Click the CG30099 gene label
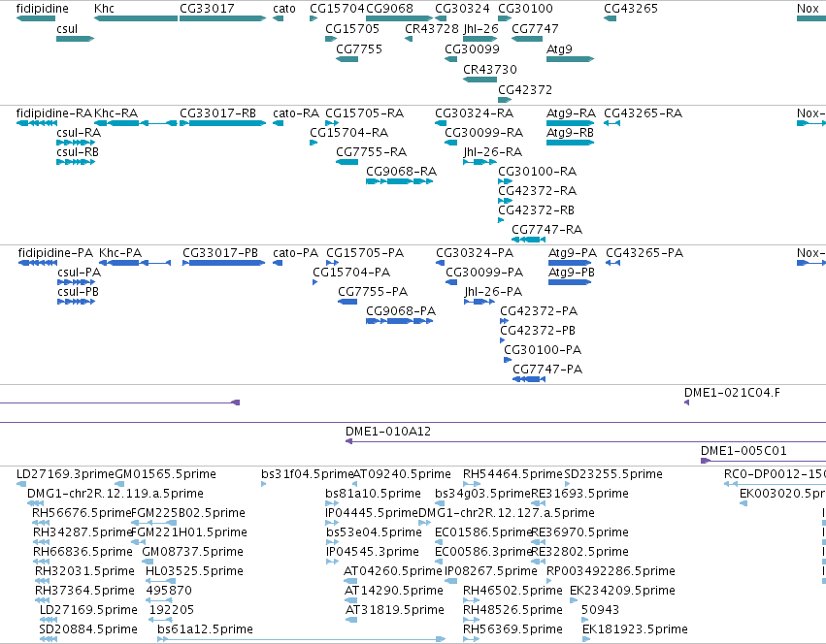Screen dimensions: 826x644 click(472, 49)
